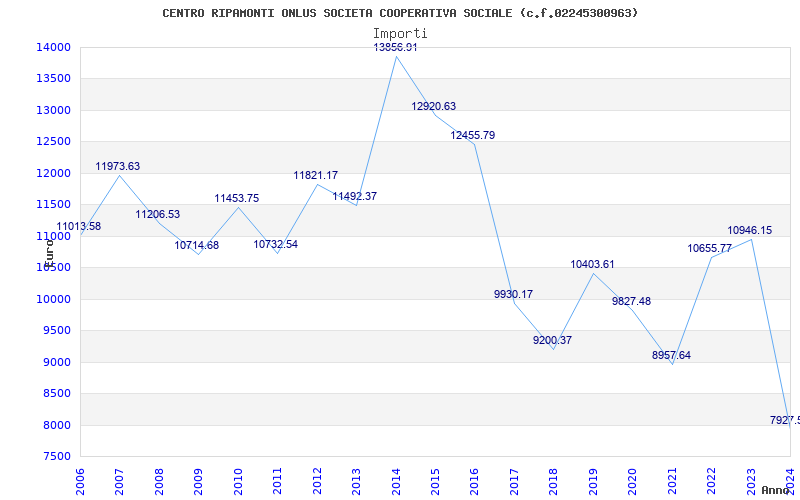Click y-axis tick label 13000
Screen dimensions: 800x500
point(53,110)
